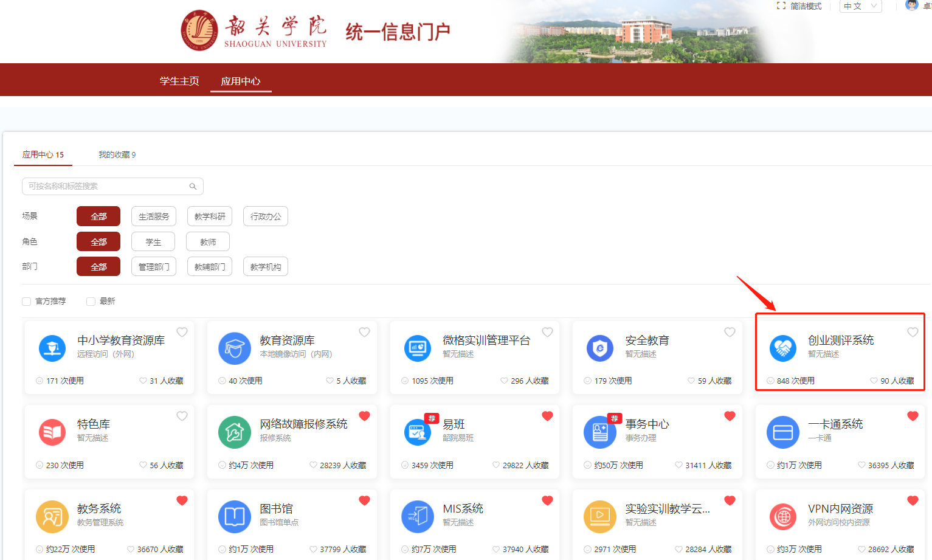Screen dimensions: 932x560
Task: Switch to the 学生主页 nav tab
Action: [179, 81]
